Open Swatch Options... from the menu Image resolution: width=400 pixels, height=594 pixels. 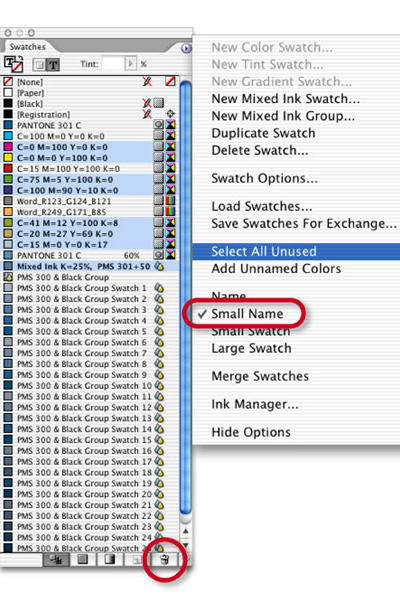click(x=264, y=178)
